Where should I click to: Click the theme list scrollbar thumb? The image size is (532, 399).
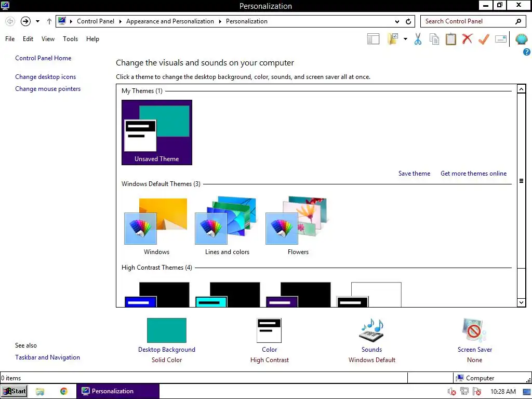click(521, 181)
